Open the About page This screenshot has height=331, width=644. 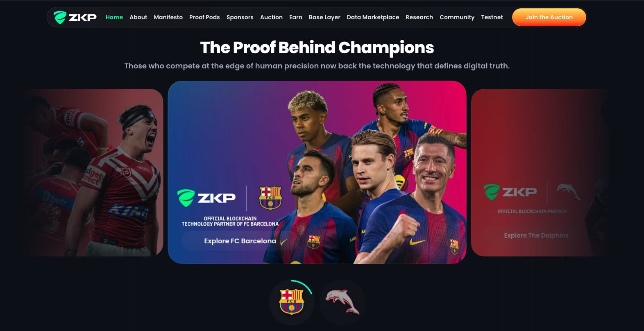[138, 17]
